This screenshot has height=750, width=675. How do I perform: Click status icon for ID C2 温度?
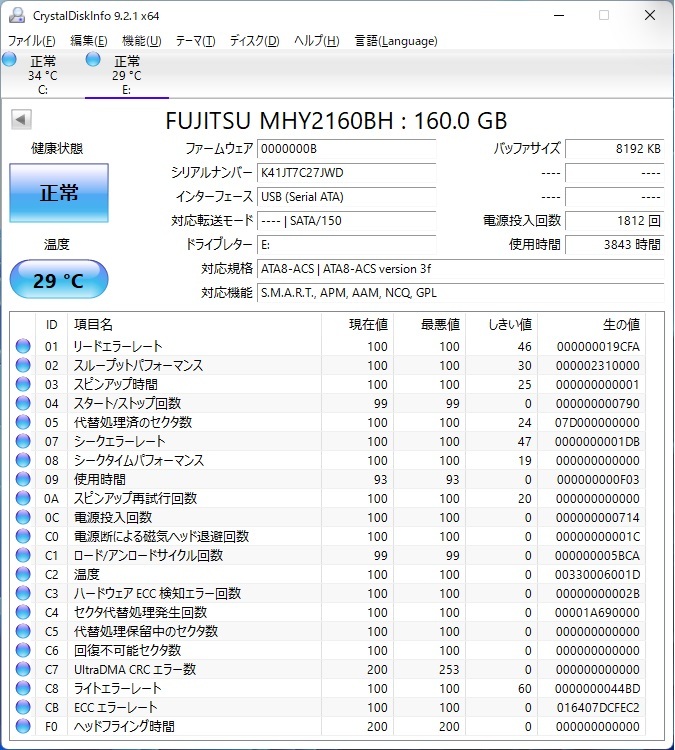click(x=23, y=574)
